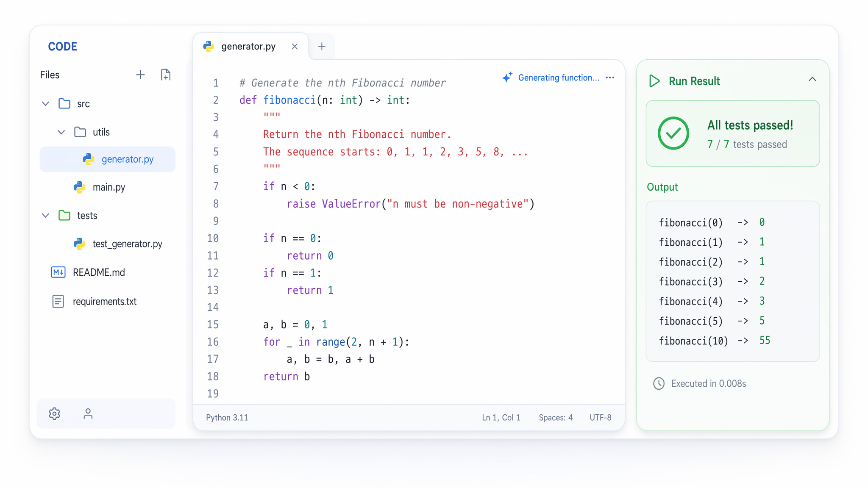Click the AI sparkle icon beside Generating function
The height and width of the screenshot is (488, 868).
pos(507,78)
